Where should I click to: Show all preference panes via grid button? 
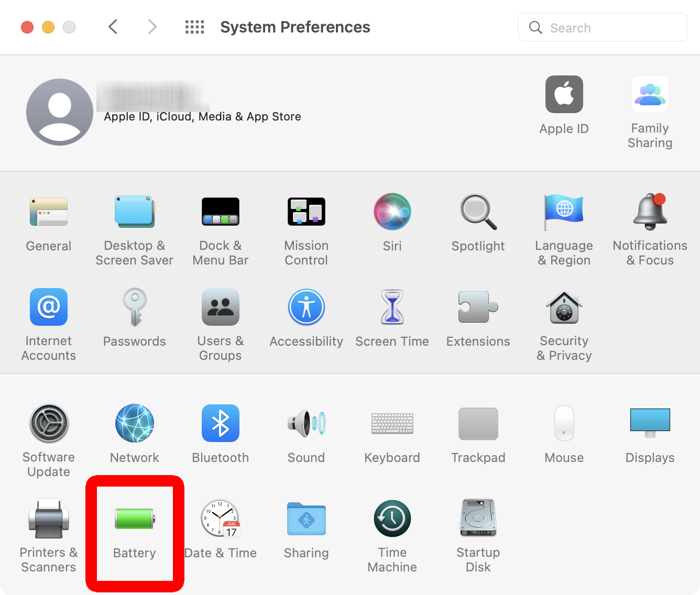(194, 27)
